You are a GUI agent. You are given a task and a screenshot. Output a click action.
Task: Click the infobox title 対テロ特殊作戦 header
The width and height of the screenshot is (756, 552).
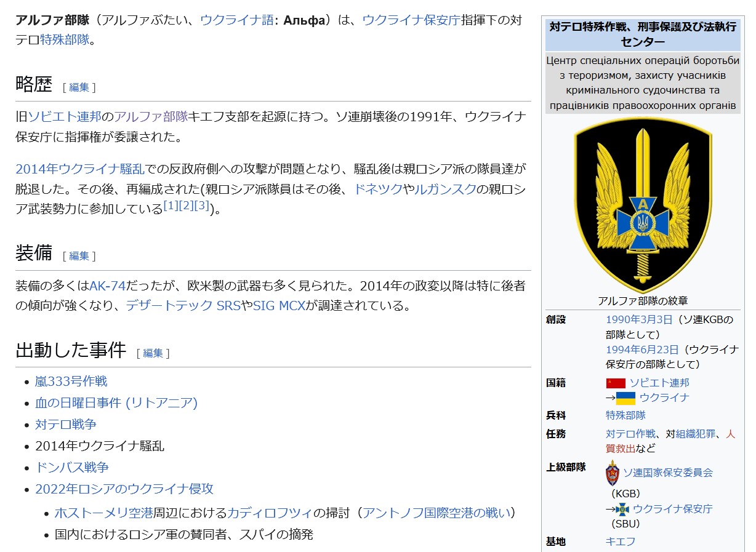pos(643,34)
